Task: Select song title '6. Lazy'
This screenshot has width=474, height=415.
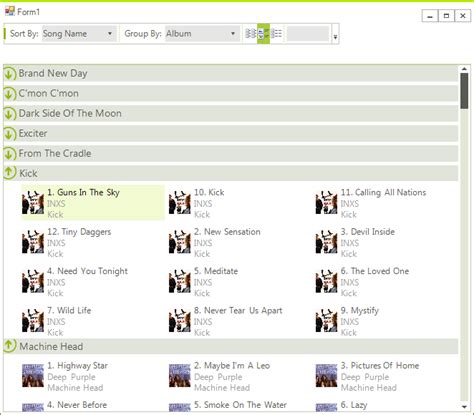Action: coord(354,405)
